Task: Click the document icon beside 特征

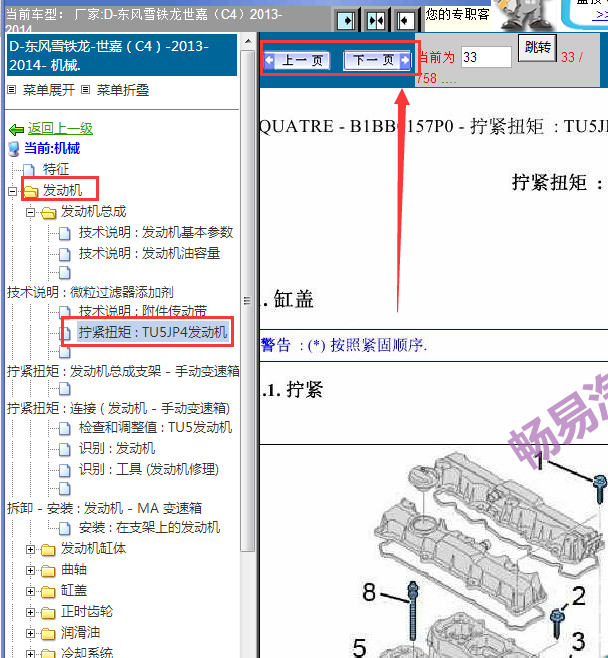Action: pos(29,170)
